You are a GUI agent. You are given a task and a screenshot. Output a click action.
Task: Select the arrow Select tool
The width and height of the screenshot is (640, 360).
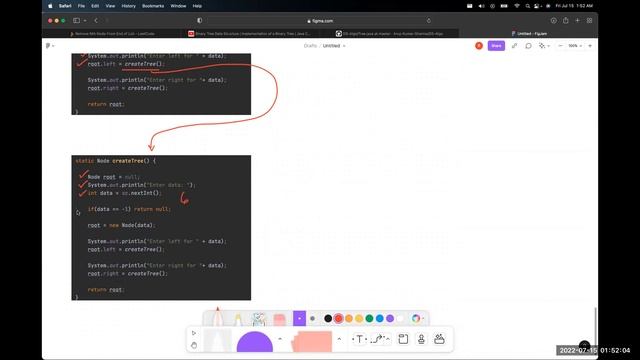(x=194, y=333)
